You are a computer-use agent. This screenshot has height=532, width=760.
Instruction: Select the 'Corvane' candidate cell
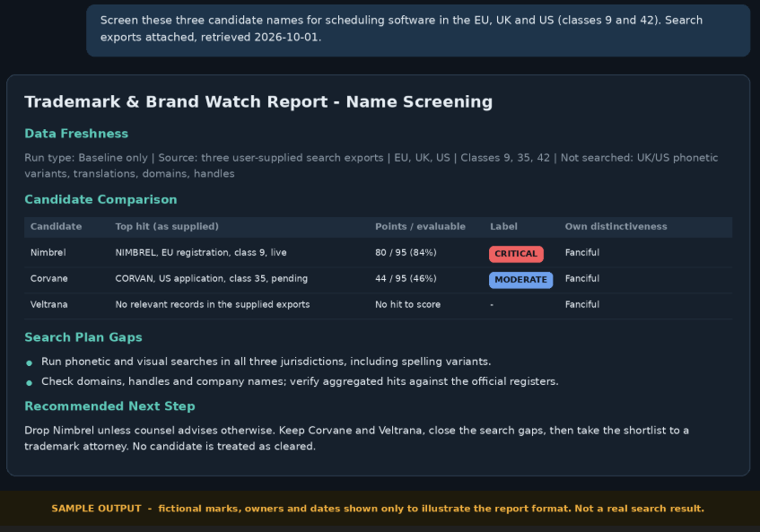coord(49,279)
